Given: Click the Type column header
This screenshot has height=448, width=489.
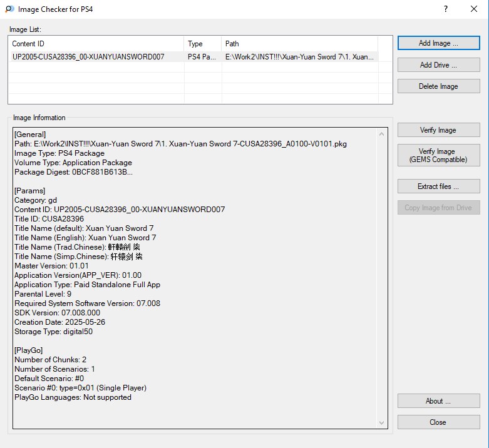Looking at the screenshot, I should coord(202,44).
